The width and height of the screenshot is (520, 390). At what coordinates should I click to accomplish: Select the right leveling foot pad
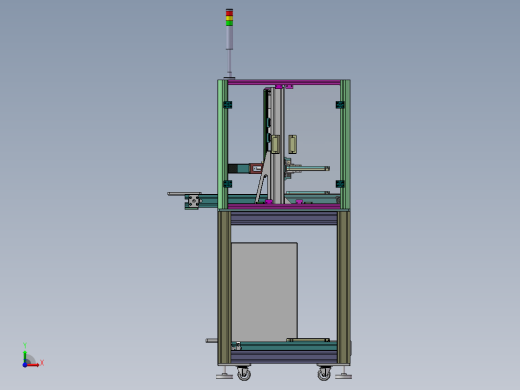click(x=343, y=376)
